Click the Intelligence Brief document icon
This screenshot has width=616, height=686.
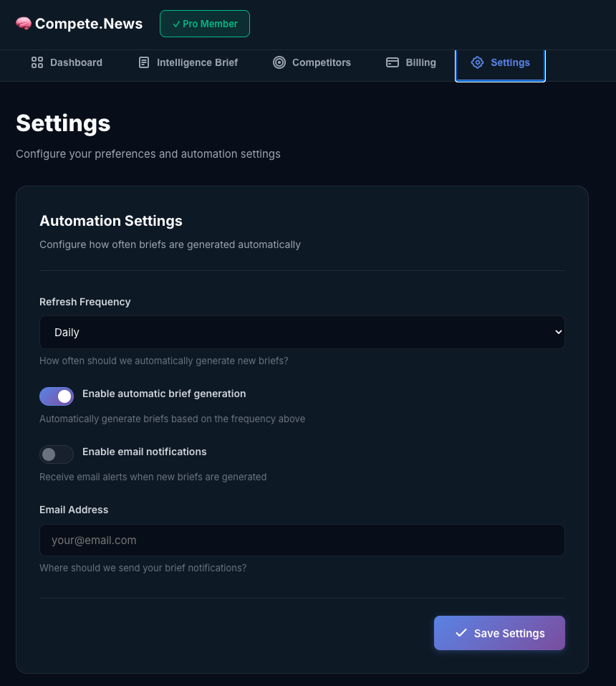point(144,62)
